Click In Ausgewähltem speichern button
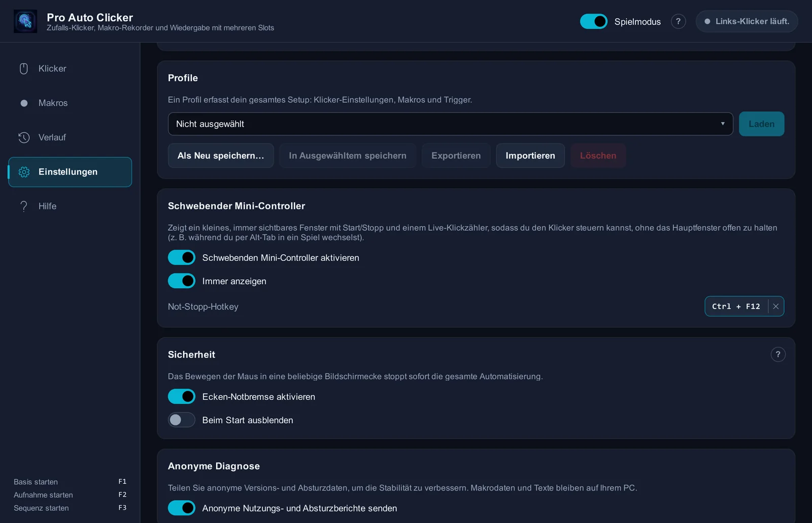Screen dimensions: 812x523 coord(348,156)
